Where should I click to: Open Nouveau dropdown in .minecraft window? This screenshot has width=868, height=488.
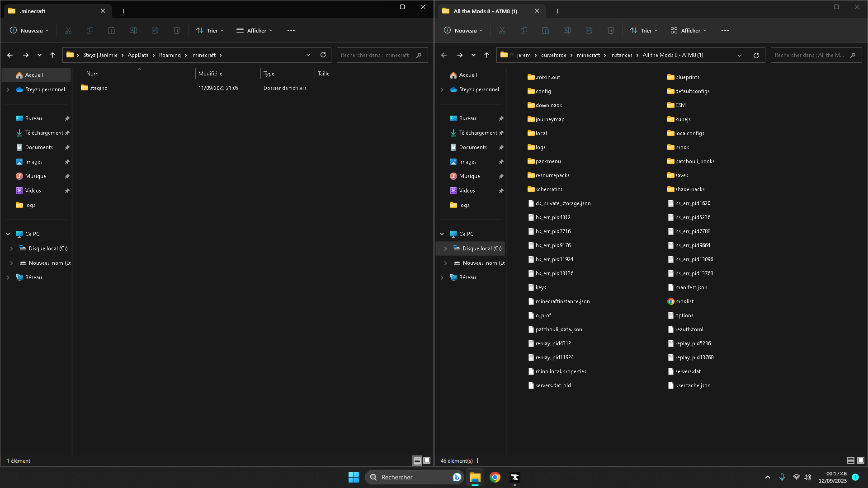[29, 30]
